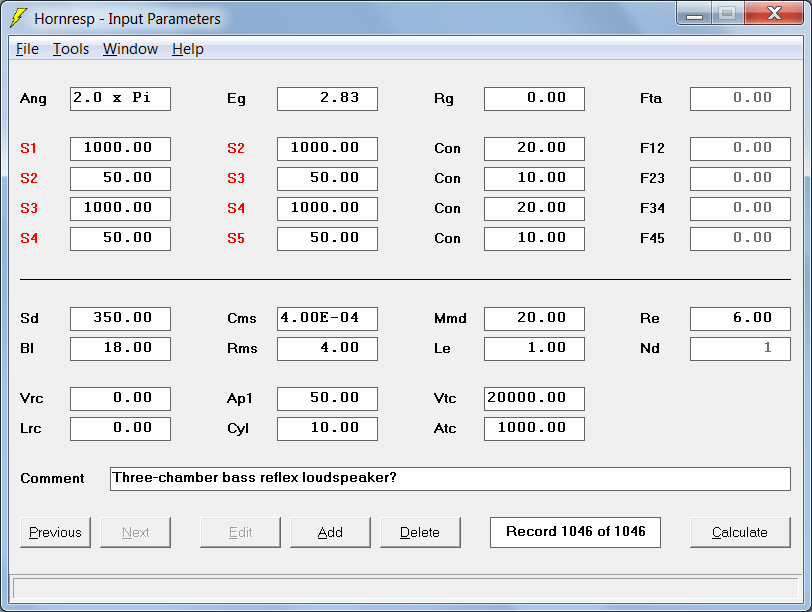The height and width of the screenshot is (612, 812).
Task: Select the Lrc input field
Action: pyautogui.click(x=120, y=429)
